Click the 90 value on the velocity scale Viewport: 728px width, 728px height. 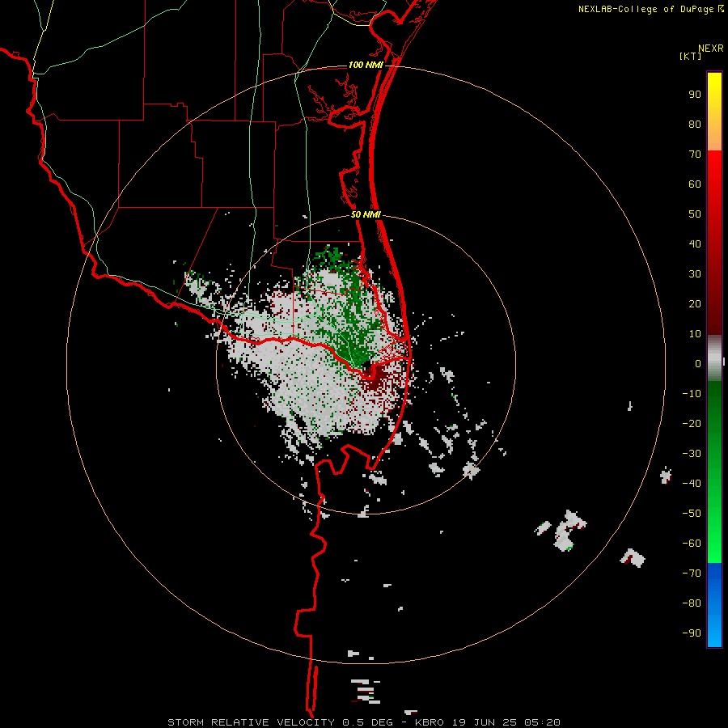coord(695,95)
